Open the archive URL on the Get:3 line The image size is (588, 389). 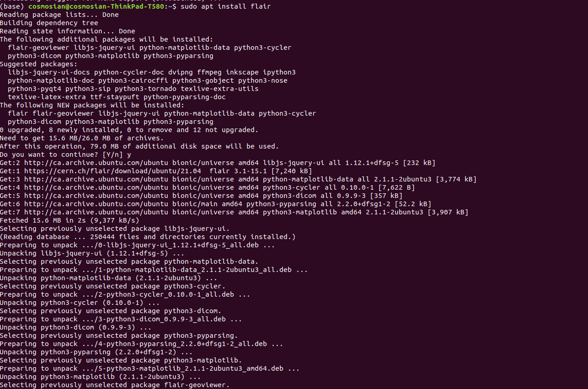coord(96,179)
